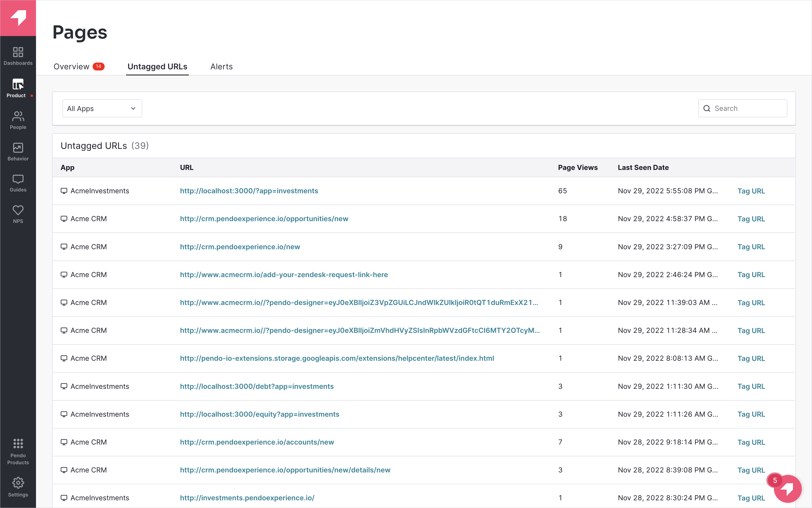The width and height of the screenshot is (812, 508).
Task: Switch to the Alerts tab
Action: coord(221,67)
